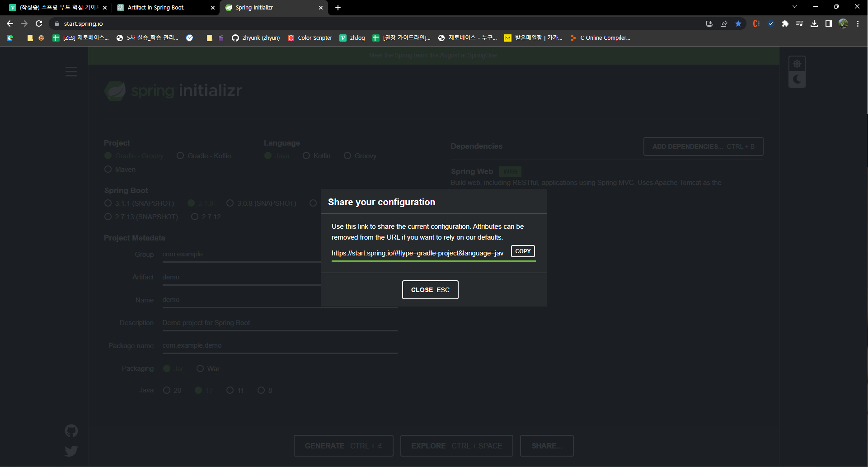Close the Artifact in Spring Boot tab
The height and width of the screenshot is (467, 868).
[x=213, y=8]
